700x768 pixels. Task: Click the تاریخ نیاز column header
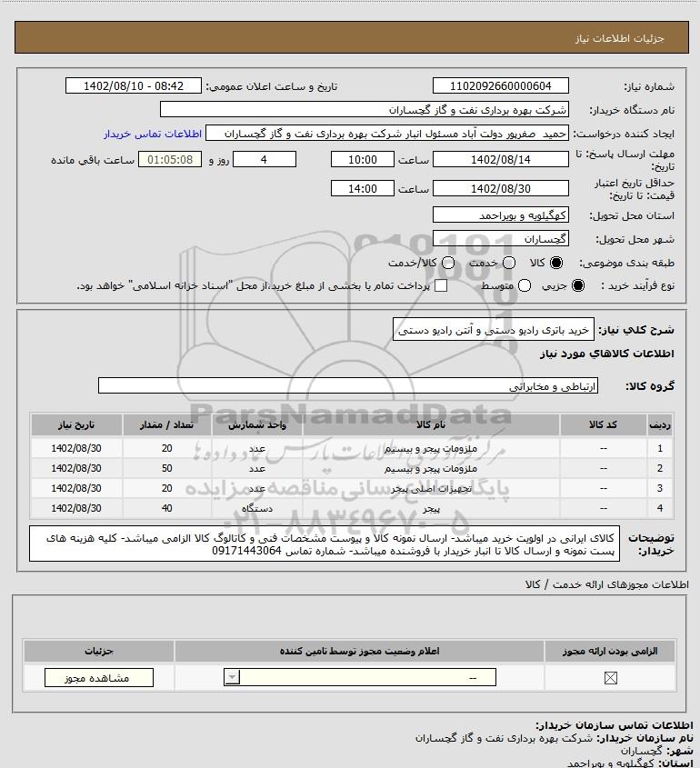(x=76, y=424)
